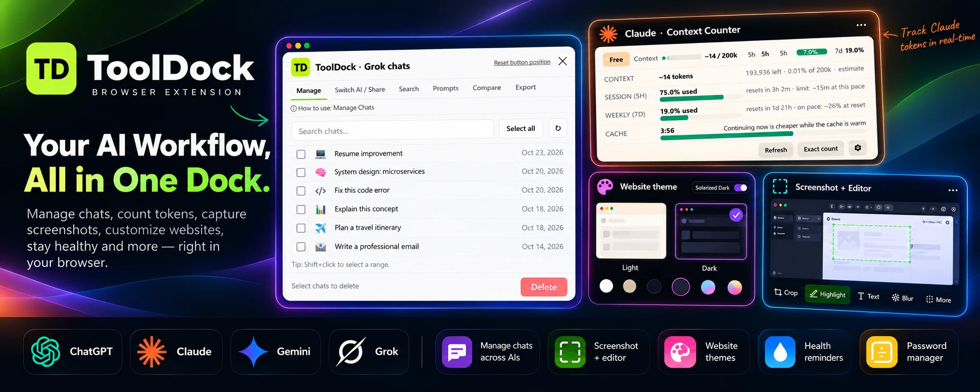Screen dimensions: 980x392
Task: Expand More screenshot editor tools
Action: (x=938, y=300)
